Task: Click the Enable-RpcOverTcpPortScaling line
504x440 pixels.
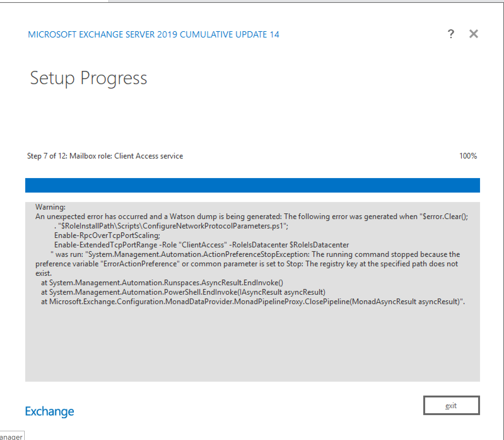Action: pos(107,235)
